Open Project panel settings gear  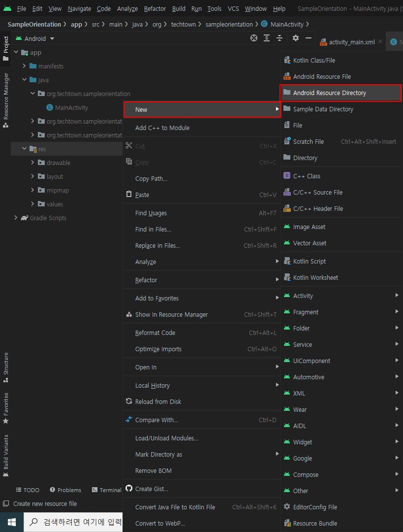coord(296,38)
